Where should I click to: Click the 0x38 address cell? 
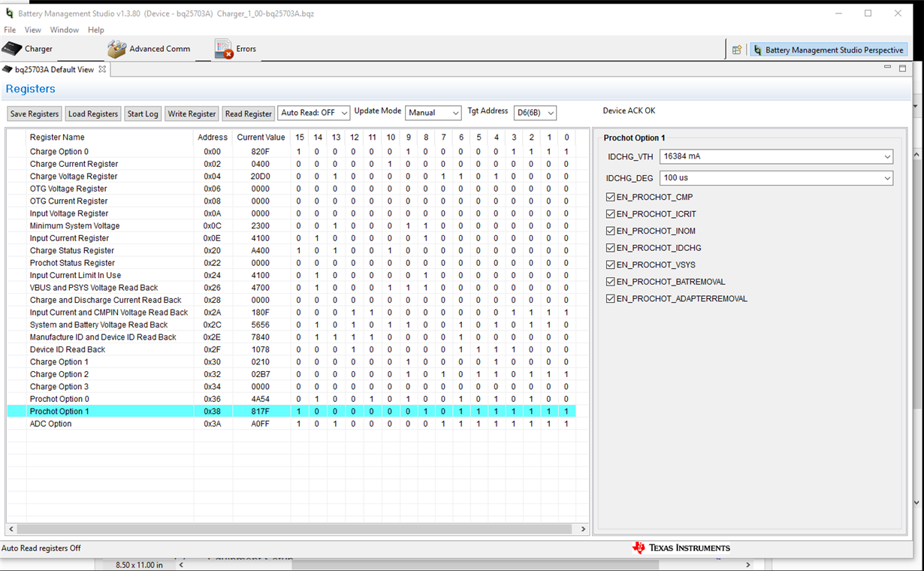(x=213, y=412)
